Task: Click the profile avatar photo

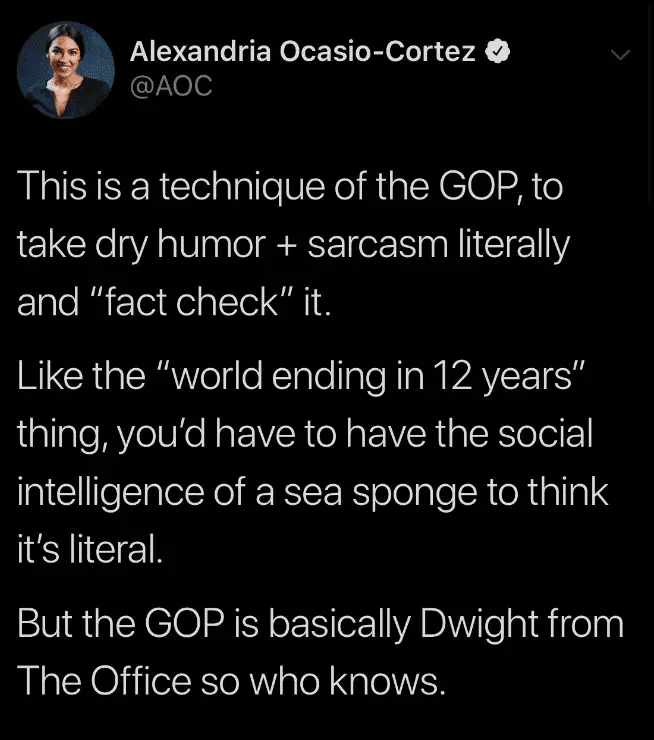Action: pos(66,69)
